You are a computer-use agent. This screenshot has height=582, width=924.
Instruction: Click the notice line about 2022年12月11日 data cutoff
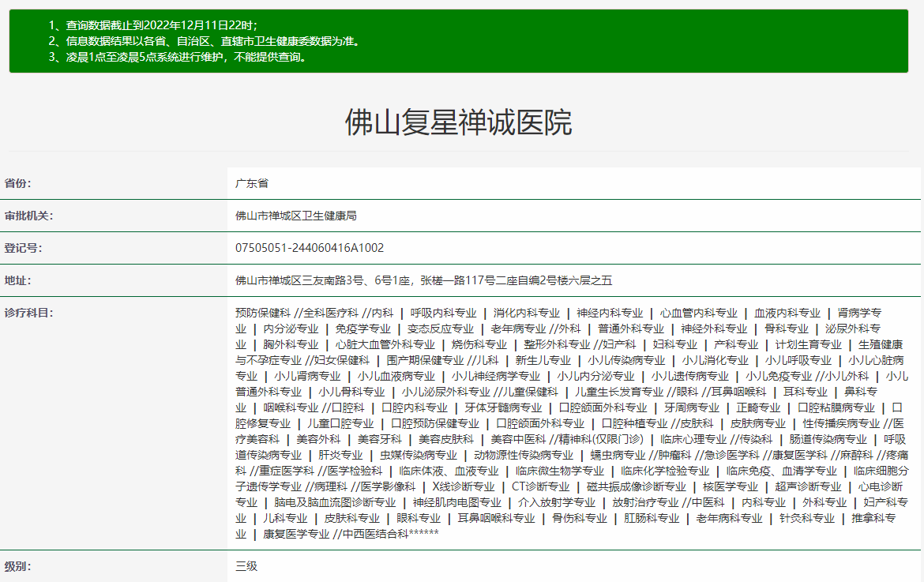pos(152,25)
